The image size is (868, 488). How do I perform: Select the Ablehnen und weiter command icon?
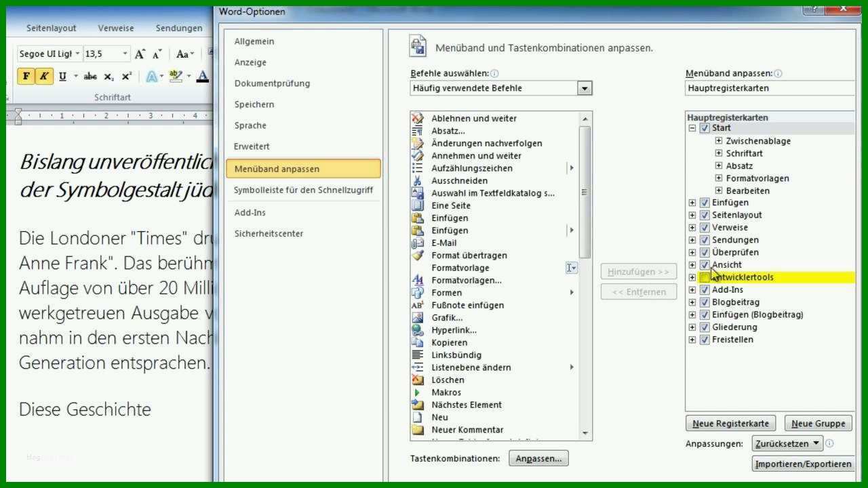coord(418,119)
